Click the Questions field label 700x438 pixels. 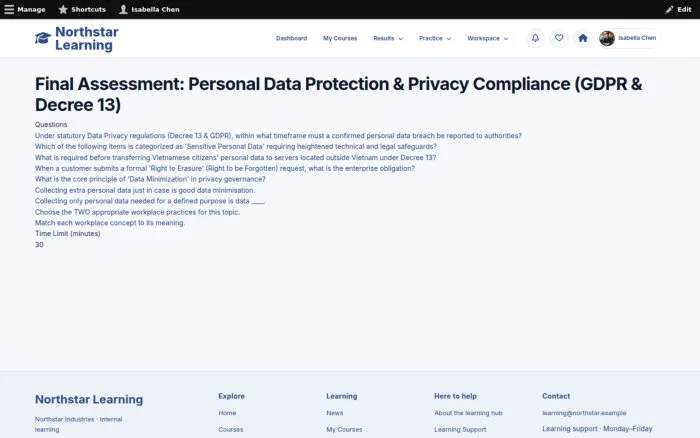51,125
